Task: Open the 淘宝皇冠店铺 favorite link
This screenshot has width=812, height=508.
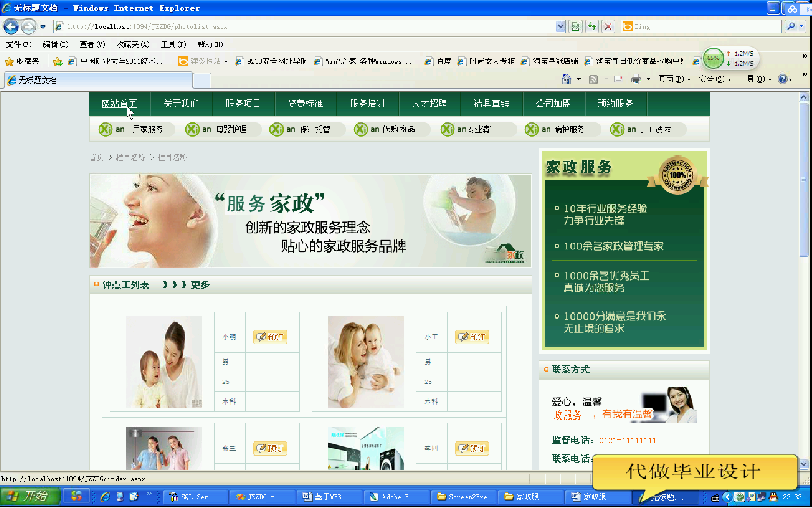Action: point(550,61)
